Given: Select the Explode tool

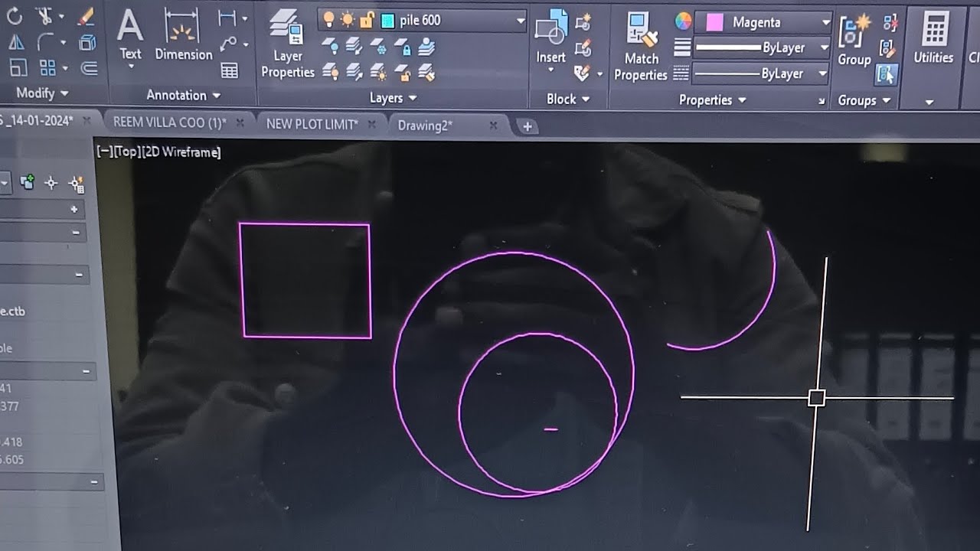Looking at the screenshot, I should click(87, 42).
